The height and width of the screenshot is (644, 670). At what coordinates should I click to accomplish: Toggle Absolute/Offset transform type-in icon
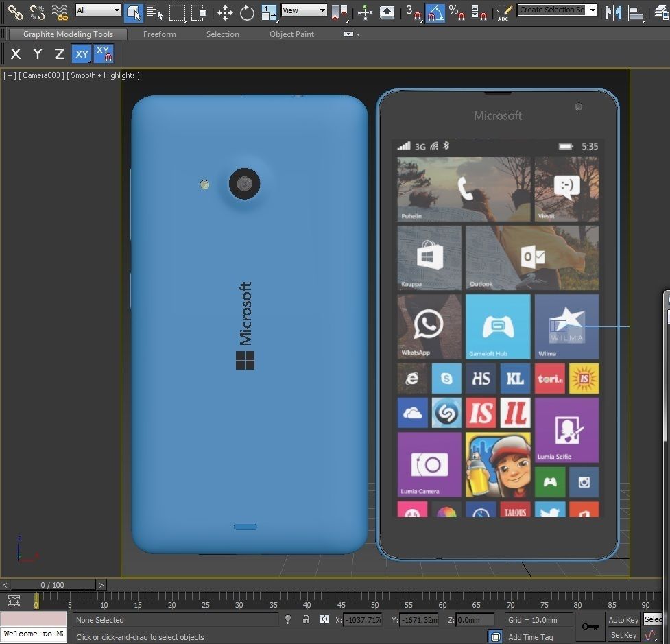pos(325,619)
